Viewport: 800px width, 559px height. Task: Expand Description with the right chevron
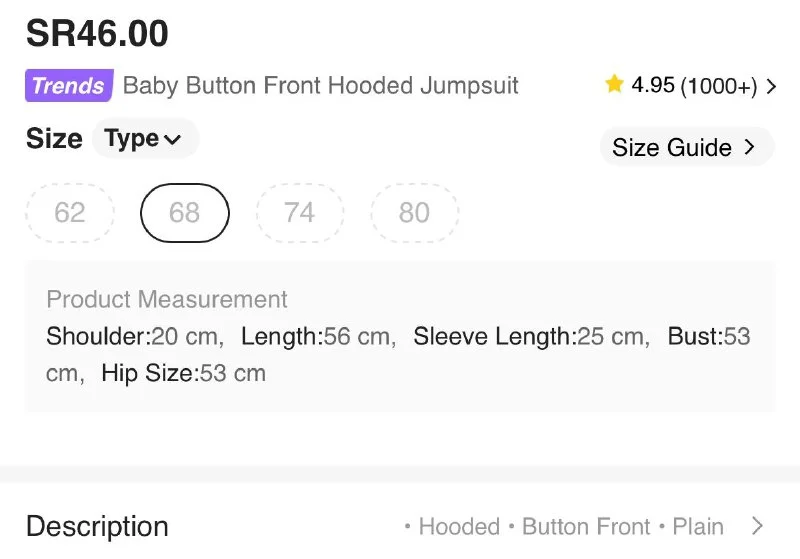[757, 526]
